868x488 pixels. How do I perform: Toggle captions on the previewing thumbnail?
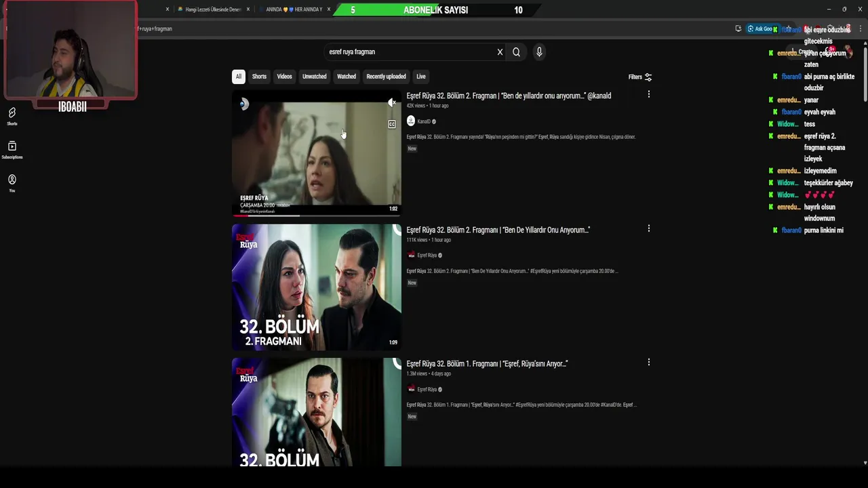[x=392, y=124]
